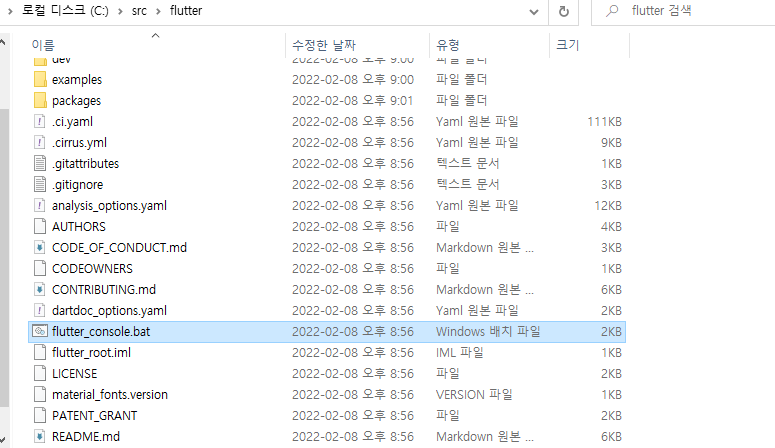Select the CODE_OF_CONDUCT.md file name
This screenshot has height=448, width=775.
119,248
